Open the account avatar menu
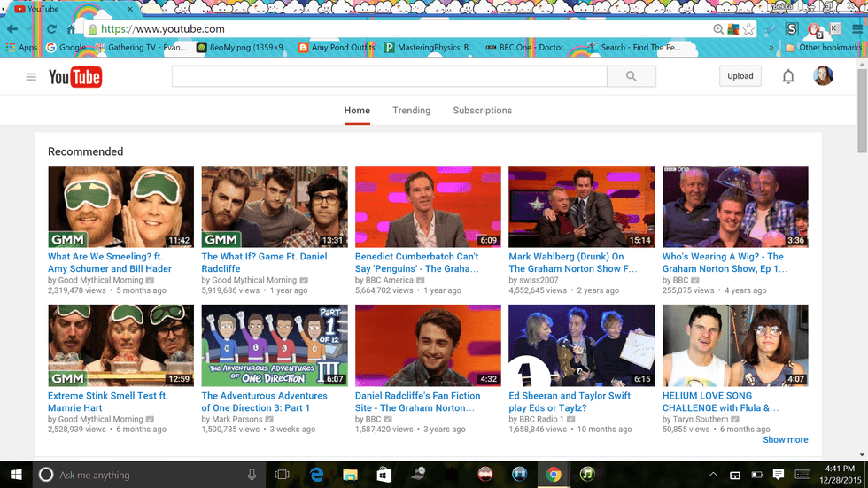The width and height of the screenshot is (868, 488). click(x=823, y=76)
